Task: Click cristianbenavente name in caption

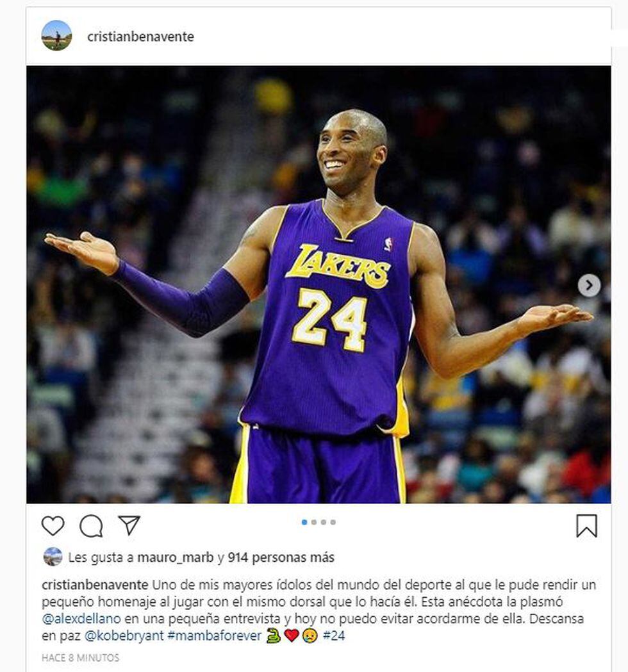Action: point(95,585)
